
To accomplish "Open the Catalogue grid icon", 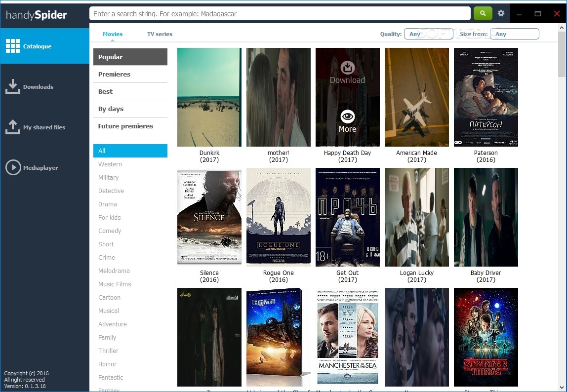I will [13, 46].
